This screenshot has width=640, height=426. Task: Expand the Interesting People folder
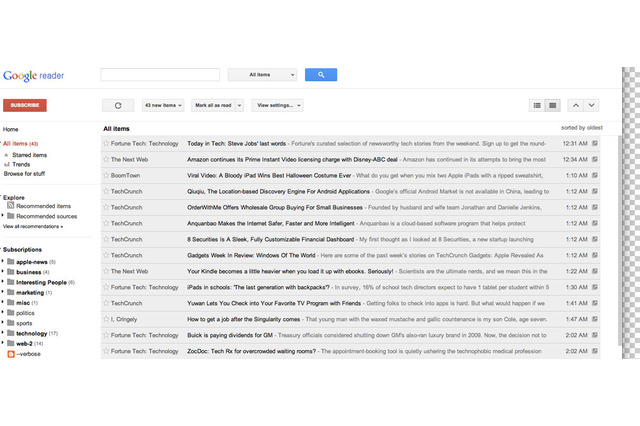coord(2,282)
